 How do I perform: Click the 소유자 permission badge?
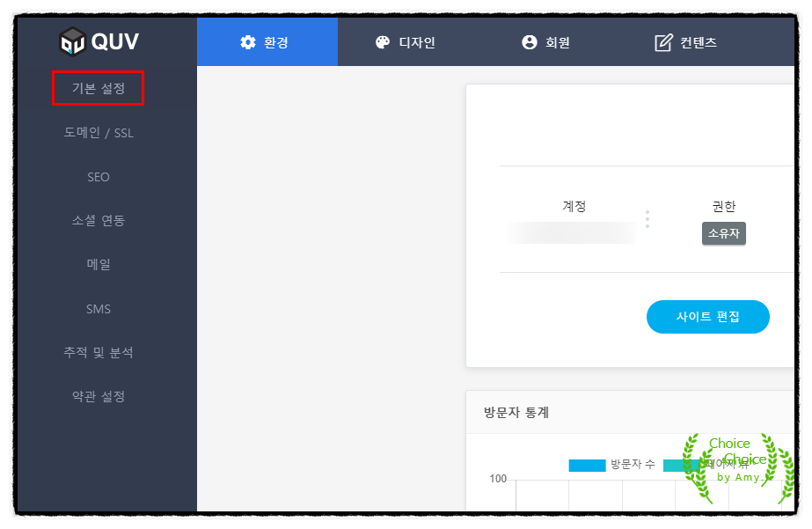click(723, 233)
